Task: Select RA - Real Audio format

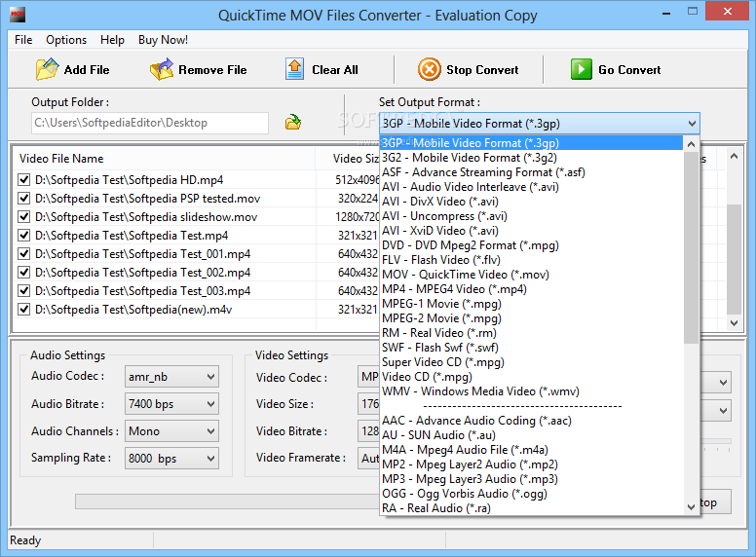Action: [532, 508]
